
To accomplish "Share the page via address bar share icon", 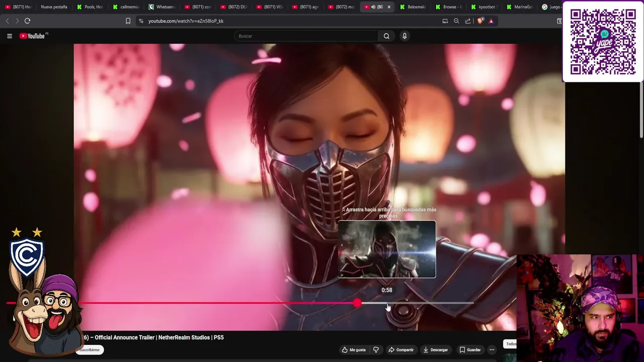I will pyautogui.click(x=468, y=21).
